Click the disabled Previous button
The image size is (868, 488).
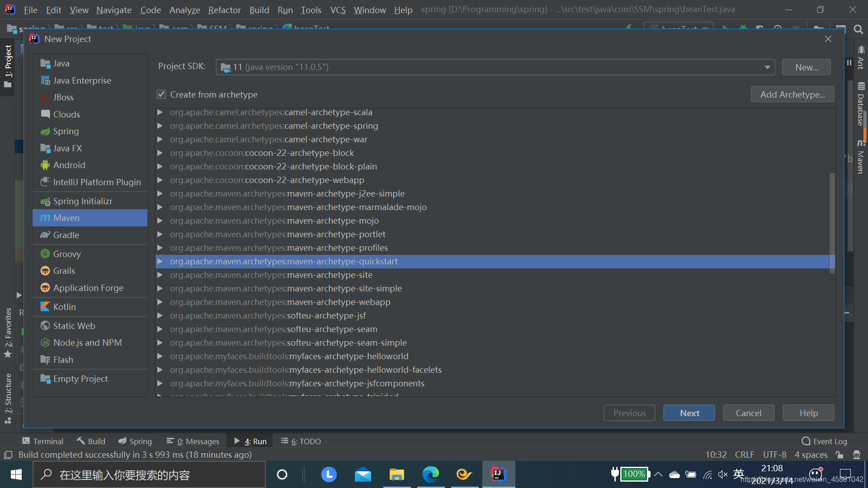(x=629, y=413)
